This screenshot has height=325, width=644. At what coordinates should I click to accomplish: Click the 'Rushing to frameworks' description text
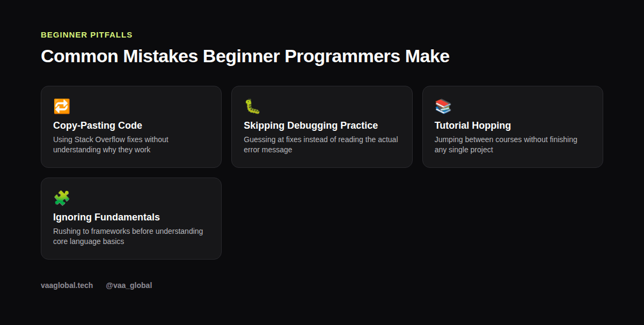coord(128,237)
